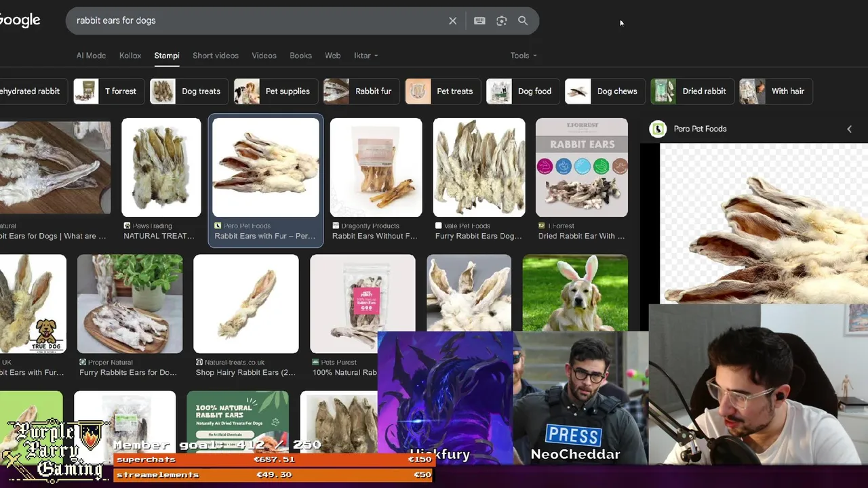Select the Pet supplies filter chip
The height and width of the screenshot is (488, 868).
pyautogui.click(x=276, y=91)
